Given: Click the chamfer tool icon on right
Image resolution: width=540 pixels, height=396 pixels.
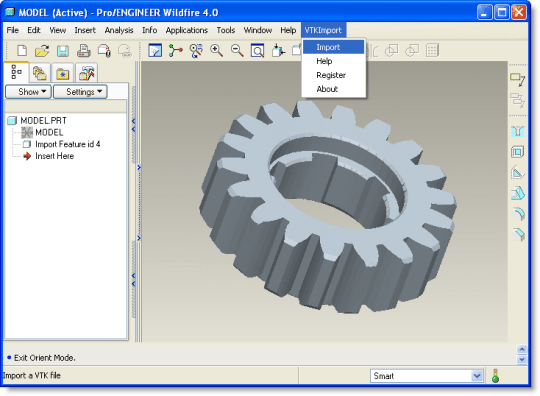Looking at the screenshot, I should coord(518,234).
